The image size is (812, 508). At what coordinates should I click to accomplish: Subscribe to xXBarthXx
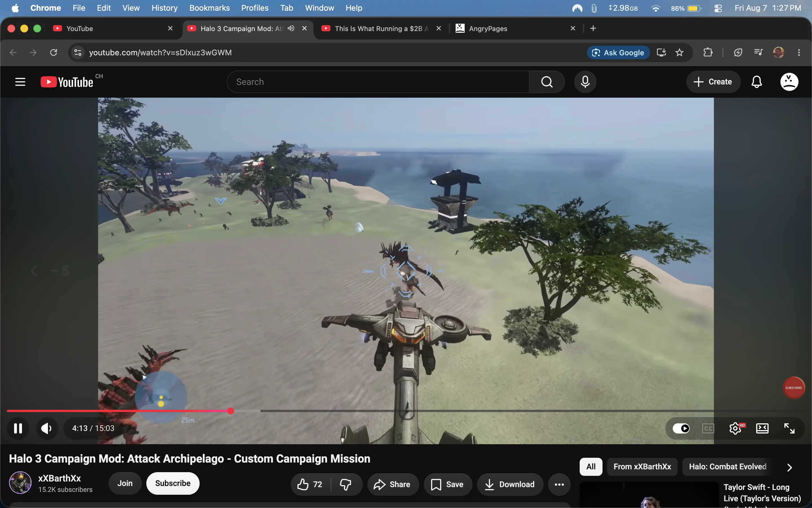[x=173, y=483]
